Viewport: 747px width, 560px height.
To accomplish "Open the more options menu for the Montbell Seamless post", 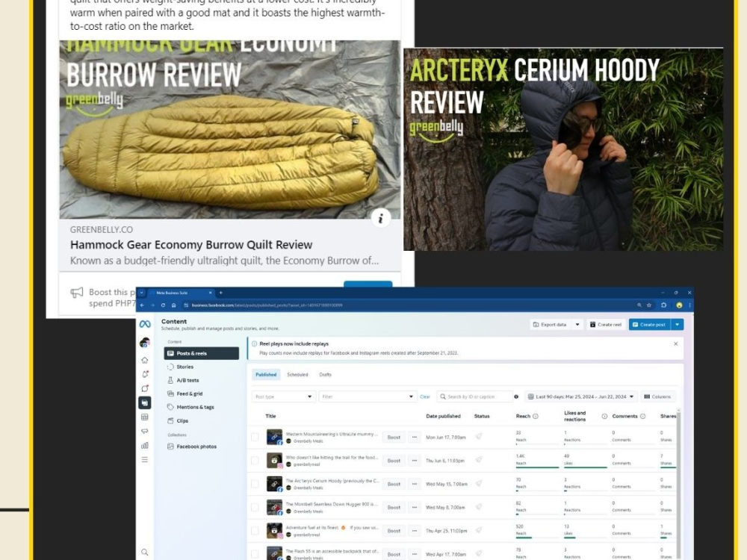I will click(x=415, y=507).
